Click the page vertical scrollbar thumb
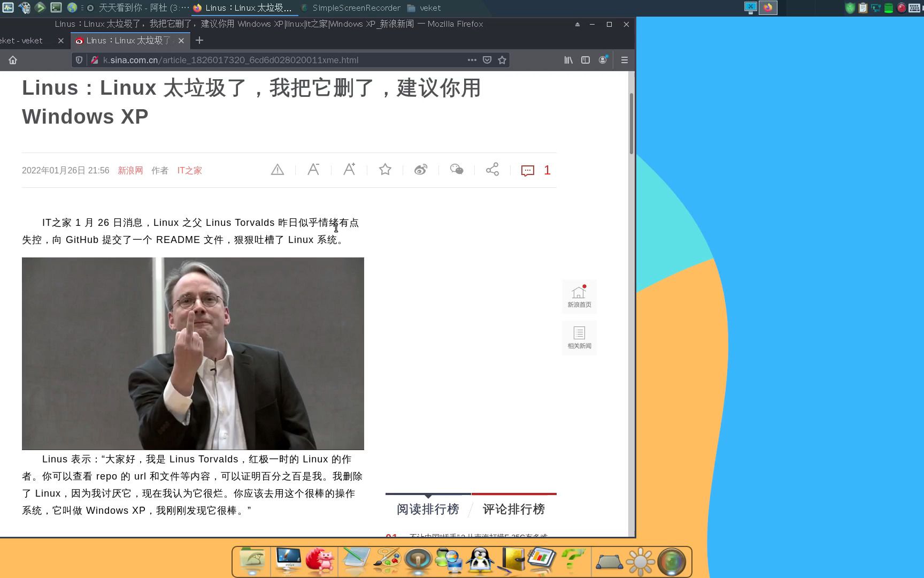This screenshot has width=924, height=578. [x=632, y=123]
